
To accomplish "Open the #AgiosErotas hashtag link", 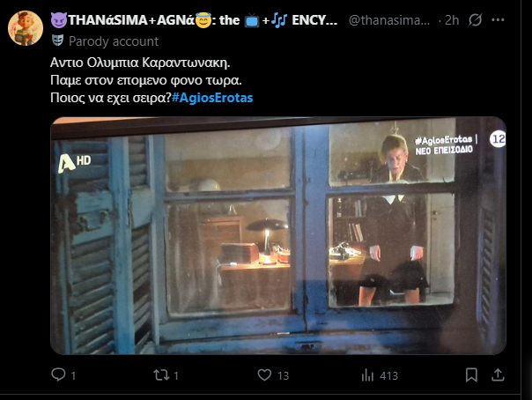I will point(212,98).
